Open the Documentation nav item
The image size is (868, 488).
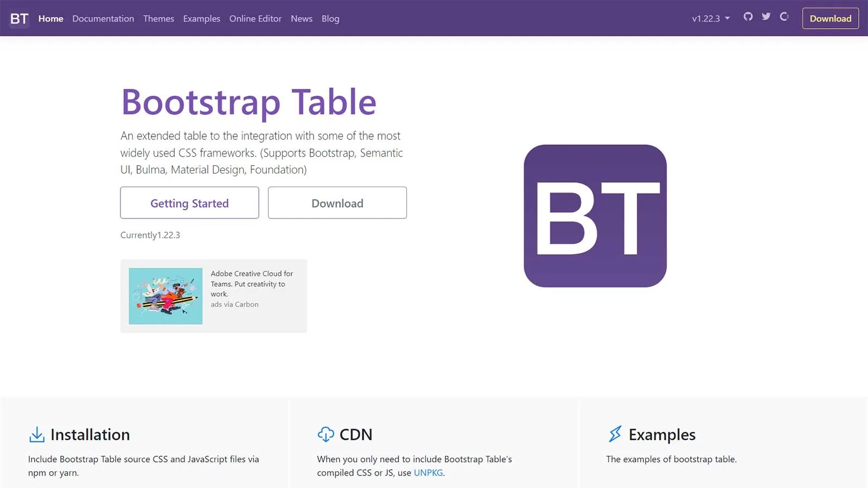tap(103, 18)
